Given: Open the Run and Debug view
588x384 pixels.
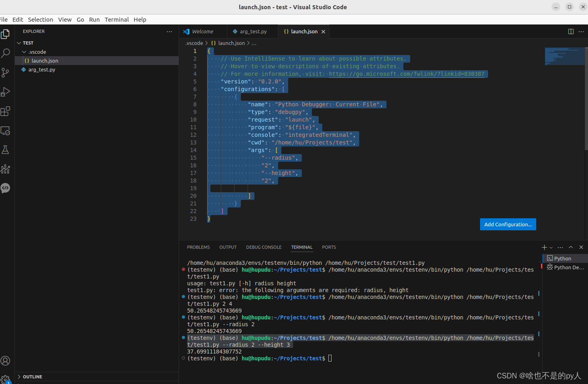Looking at the screenshot, I should coord(6,91).
